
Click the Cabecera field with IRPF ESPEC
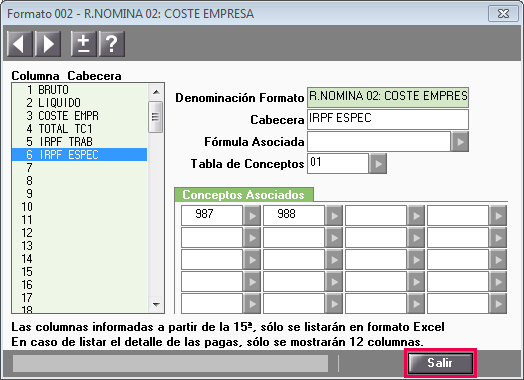(x=388, y=119)
